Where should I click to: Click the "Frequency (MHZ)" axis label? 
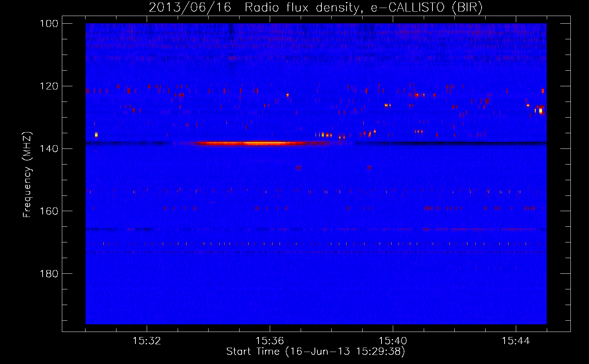click(27, 174)
